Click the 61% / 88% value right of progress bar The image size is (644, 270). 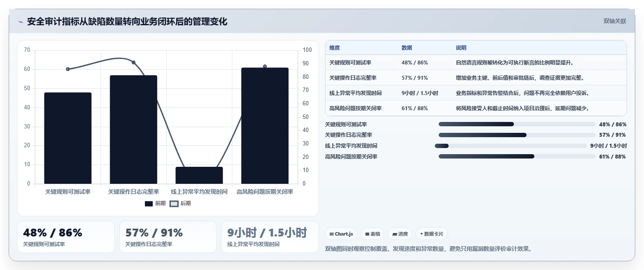pyautogui.click(x=613, y=157)
